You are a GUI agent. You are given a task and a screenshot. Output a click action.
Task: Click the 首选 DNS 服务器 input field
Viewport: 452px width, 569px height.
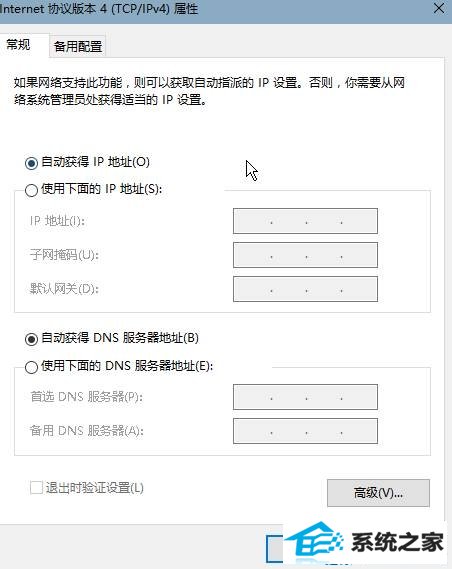(305, 397)
